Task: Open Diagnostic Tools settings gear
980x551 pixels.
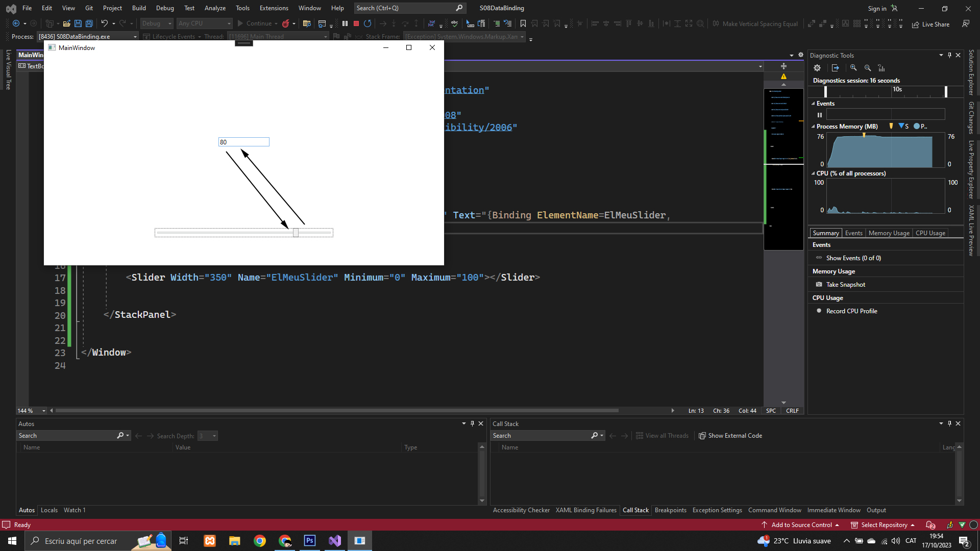Action: [x=817, y=68]
